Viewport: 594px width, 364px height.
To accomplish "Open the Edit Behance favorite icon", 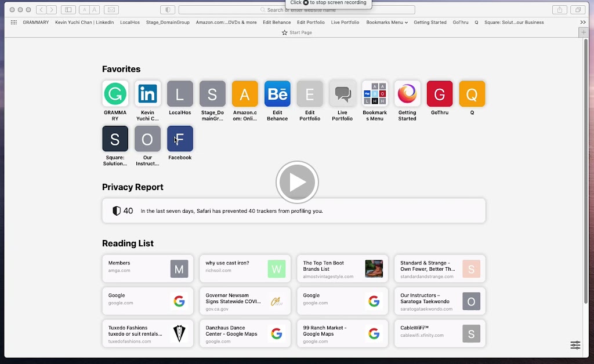I will tap(277, 93).
